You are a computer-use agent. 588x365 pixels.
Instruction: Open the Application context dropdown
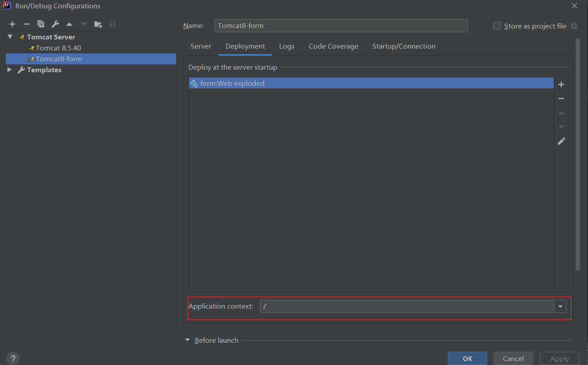pyautogui.click(x=560, y=306)
